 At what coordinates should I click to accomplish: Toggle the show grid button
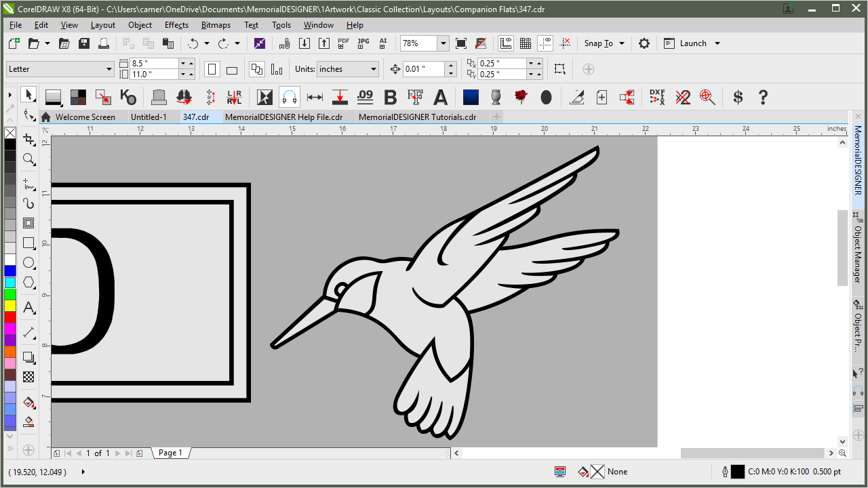pos(526,43)
